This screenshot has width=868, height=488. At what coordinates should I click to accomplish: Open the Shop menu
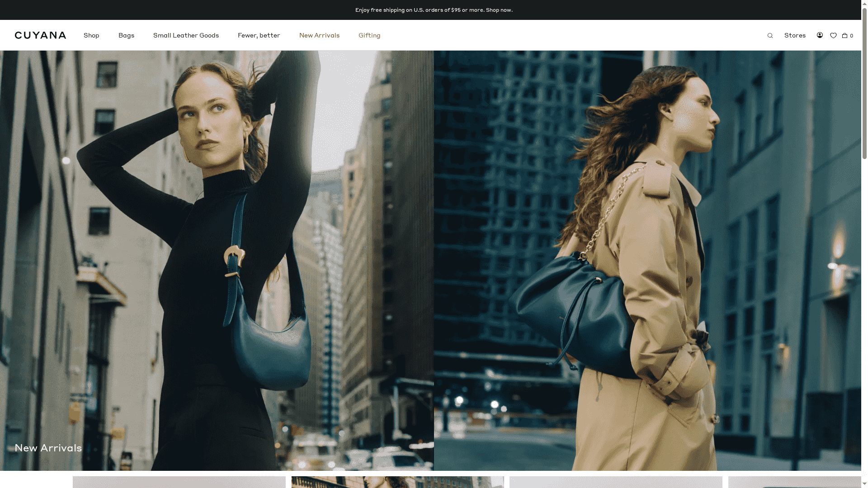pos(91,35)
